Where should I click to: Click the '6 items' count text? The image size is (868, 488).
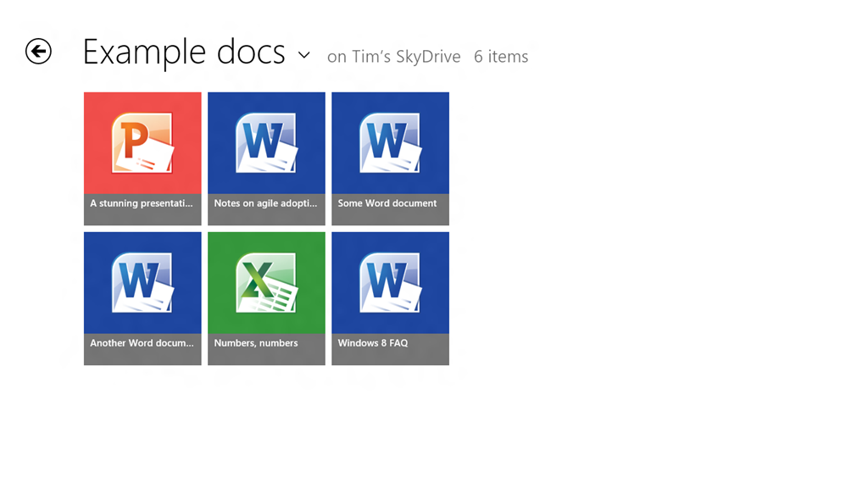coord(501,57)
